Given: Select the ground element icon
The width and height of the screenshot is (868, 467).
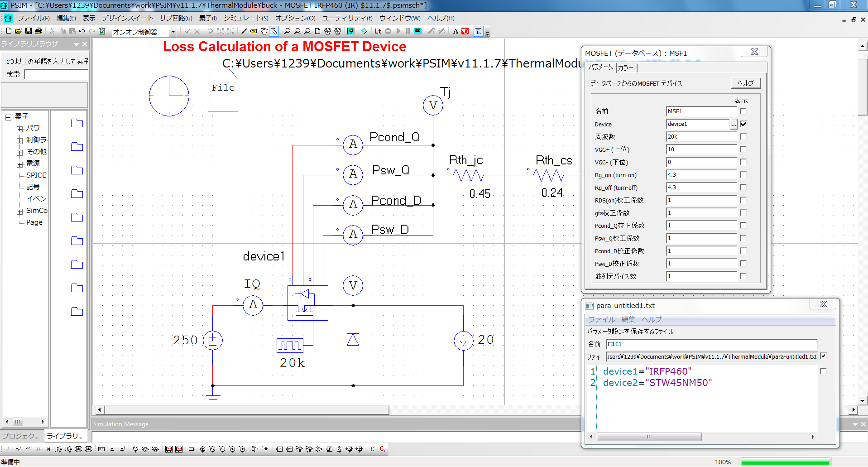Looking at the screenshot, I should click(9, 449).
